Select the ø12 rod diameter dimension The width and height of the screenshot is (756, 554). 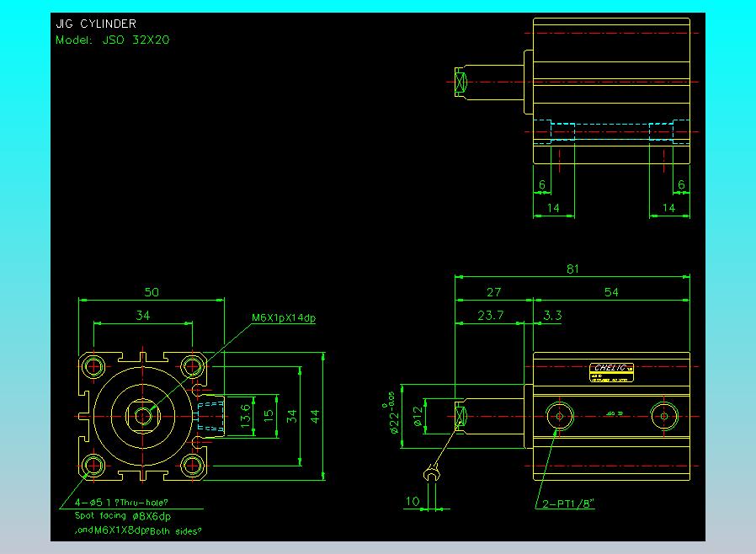(417, 417)
